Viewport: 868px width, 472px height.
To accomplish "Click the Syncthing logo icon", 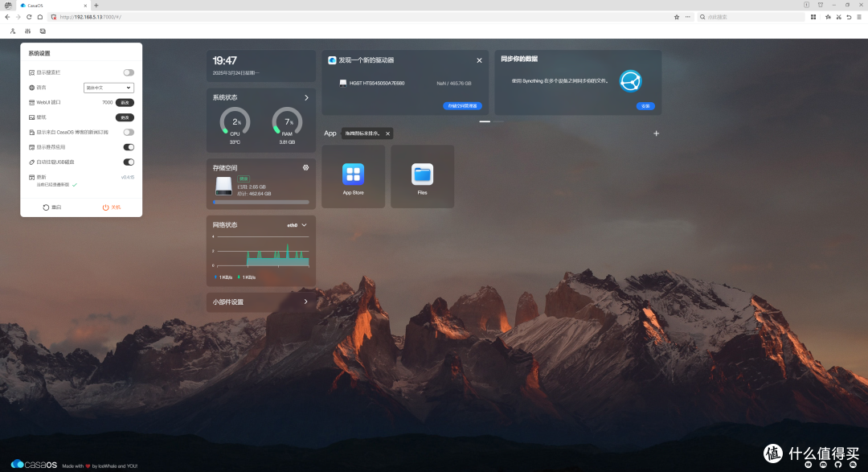I will pos(630,81).
